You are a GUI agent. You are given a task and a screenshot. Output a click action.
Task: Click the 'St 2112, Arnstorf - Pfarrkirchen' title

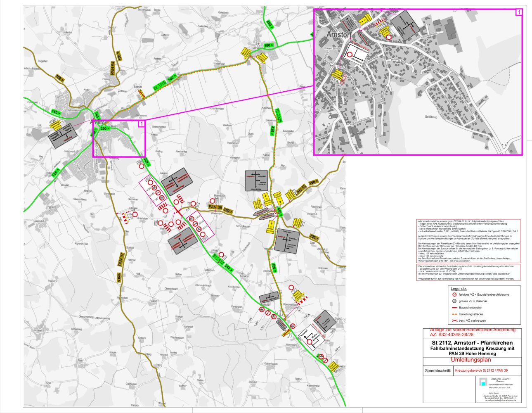[473, 343]
